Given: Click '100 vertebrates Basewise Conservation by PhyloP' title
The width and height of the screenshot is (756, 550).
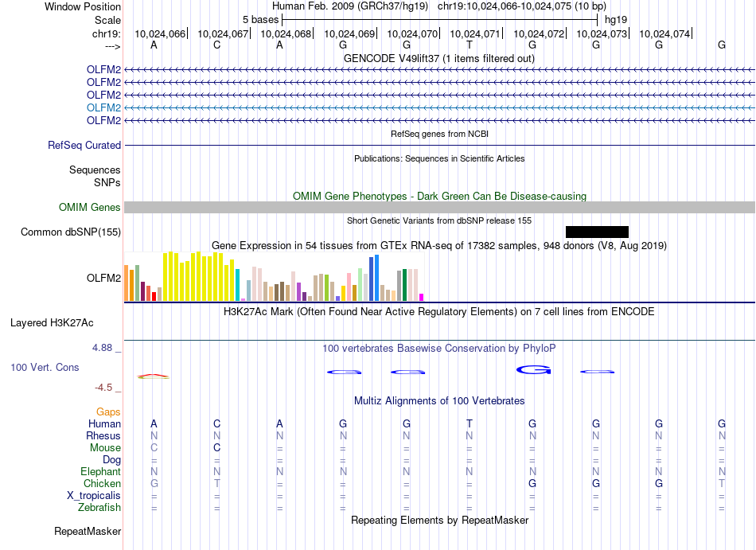Looking at the screenshot, I should (x=439, y=348).
